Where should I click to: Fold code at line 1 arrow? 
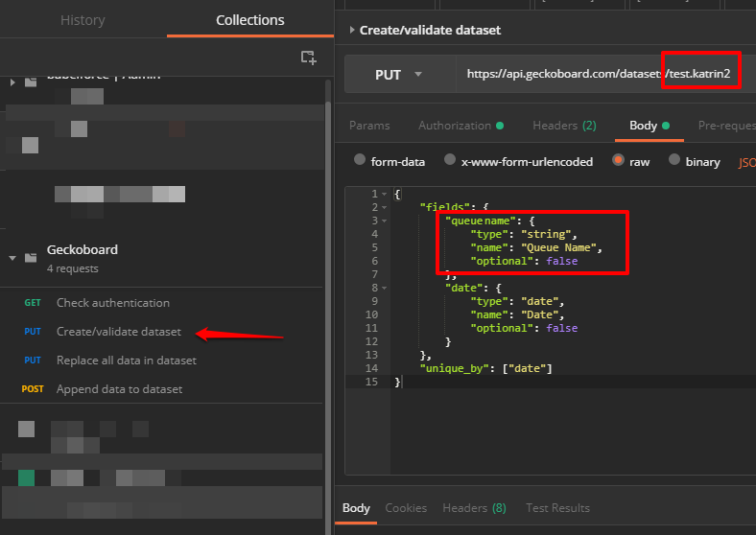pos(385,194)
